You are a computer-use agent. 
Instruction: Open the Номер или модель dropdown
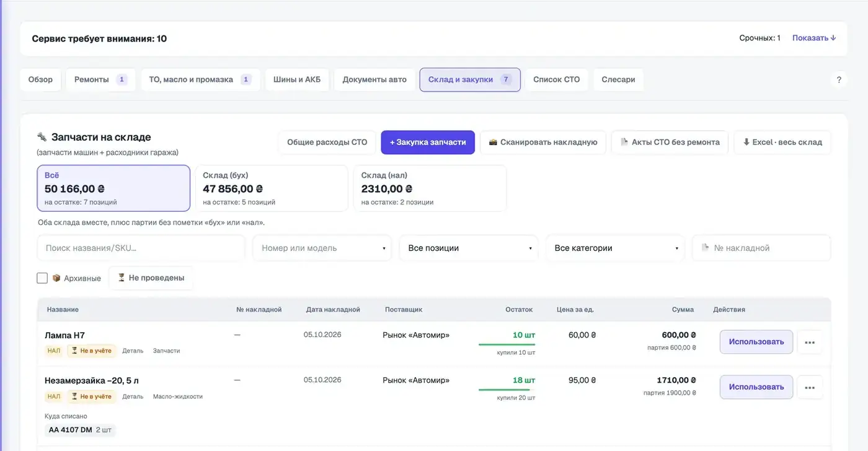coord(322,248)
